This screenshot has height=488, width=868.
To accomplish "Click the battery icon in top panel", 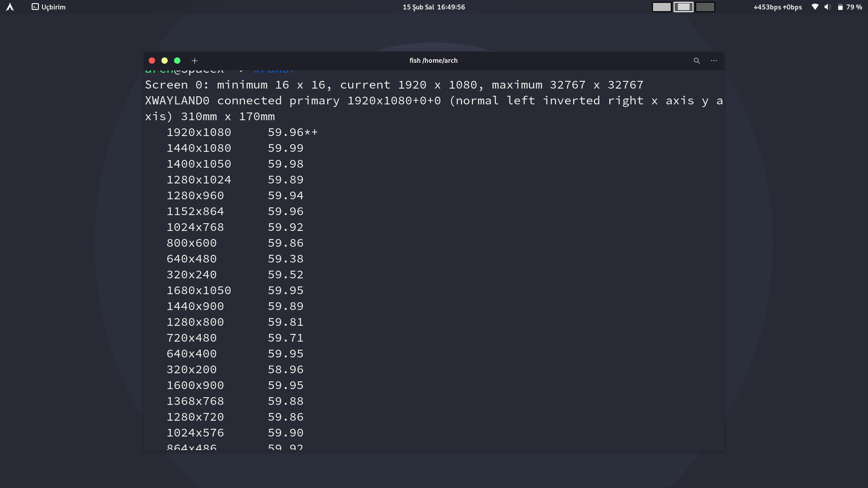I will [x=840, y=7].
